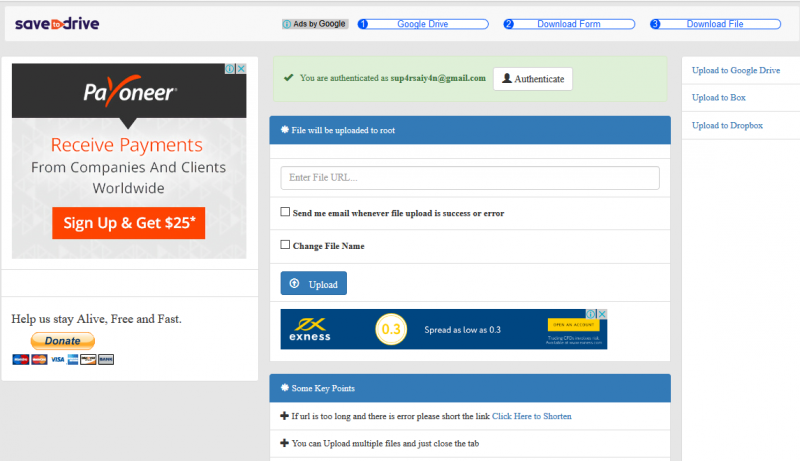Click the gear icon in upload root header
The width and height of the screenshot is (800, 461).
[x=285, y=130]
